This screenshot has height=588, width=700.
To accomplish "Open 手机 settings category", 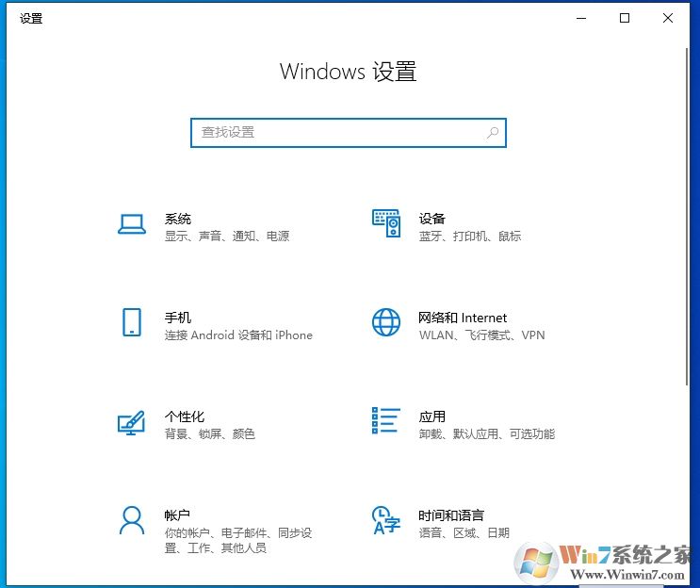I will click(x=178, y=318).
